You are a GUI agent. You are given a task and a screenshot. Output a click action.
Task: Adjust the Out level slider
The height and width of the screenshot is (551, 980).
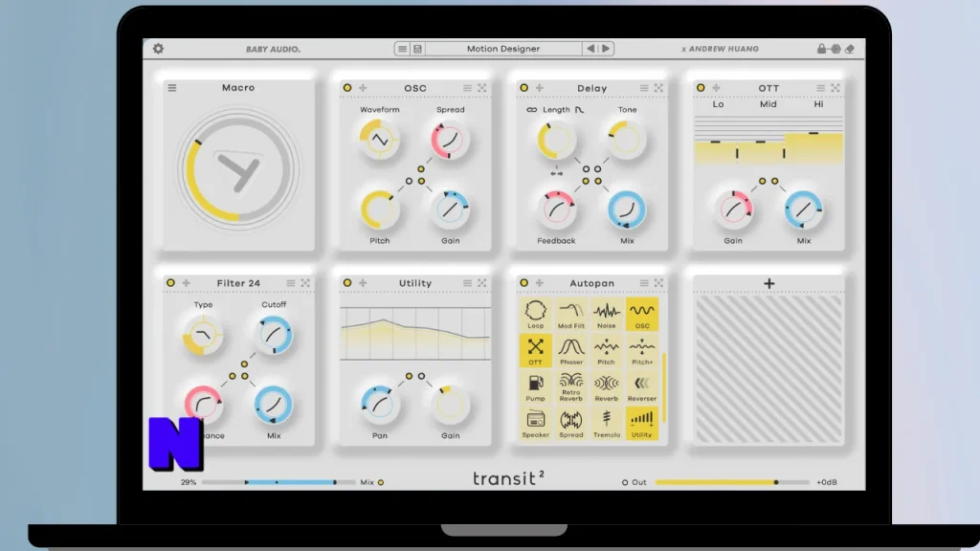[x=732, y=482]
